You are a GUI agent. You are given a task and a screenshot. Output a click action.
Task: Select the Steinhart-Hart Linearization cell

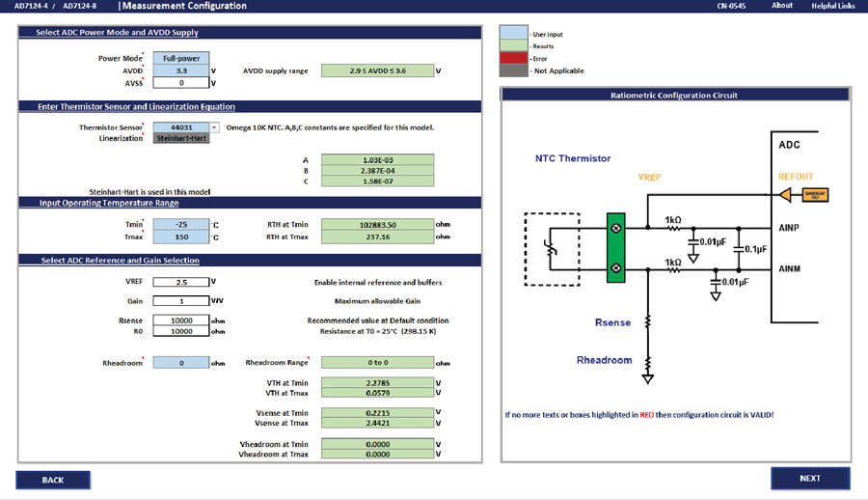tap(180, 139)
